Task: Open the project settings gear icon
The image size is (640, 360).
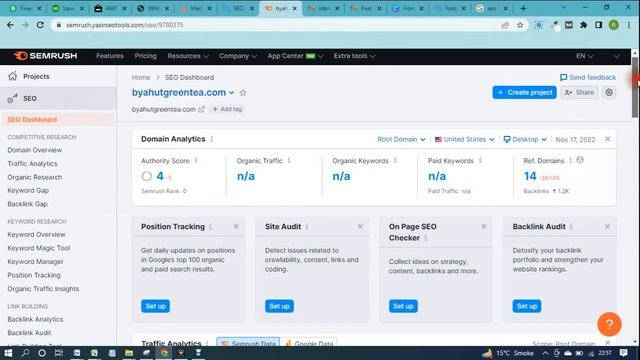Action: pyautogui.click(x=609, y=93)
